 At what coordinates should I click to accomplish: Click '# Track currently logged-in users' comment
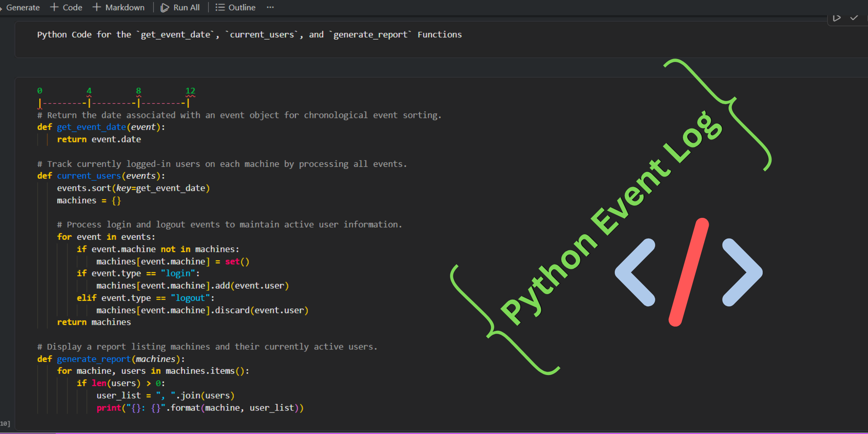click(x=222, y=163)
